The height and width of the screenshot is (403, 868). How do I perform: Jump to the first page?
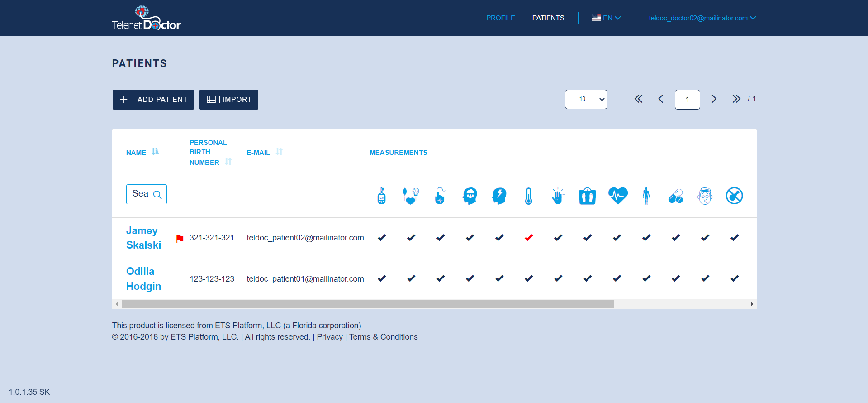point(638,99)
